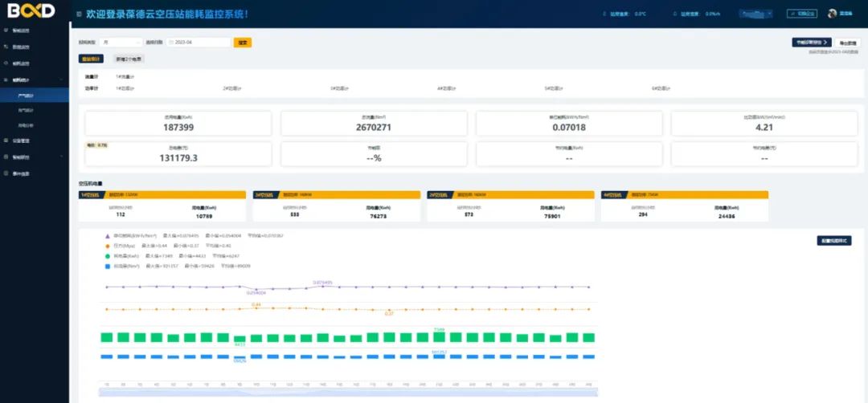Toggle orange pressure series in chart legend
The image size is (868, 403).
(x=108, y=246)
